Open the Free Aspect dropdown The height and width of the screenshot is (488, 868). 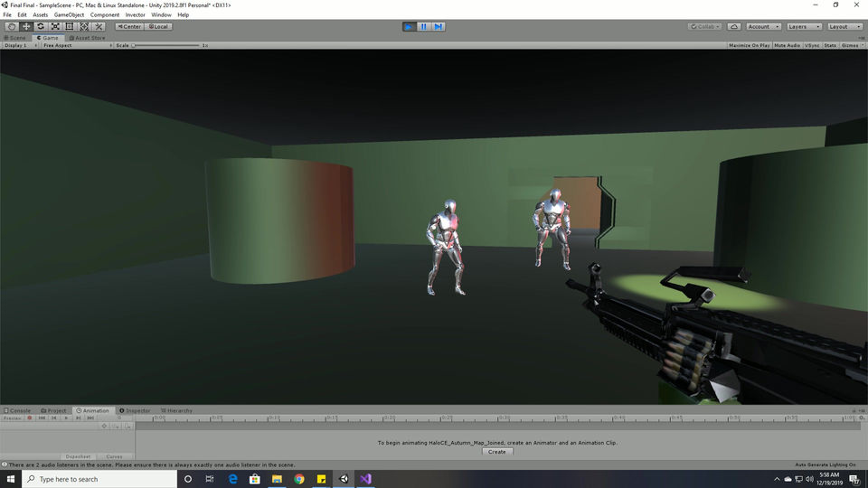point(77,45)
